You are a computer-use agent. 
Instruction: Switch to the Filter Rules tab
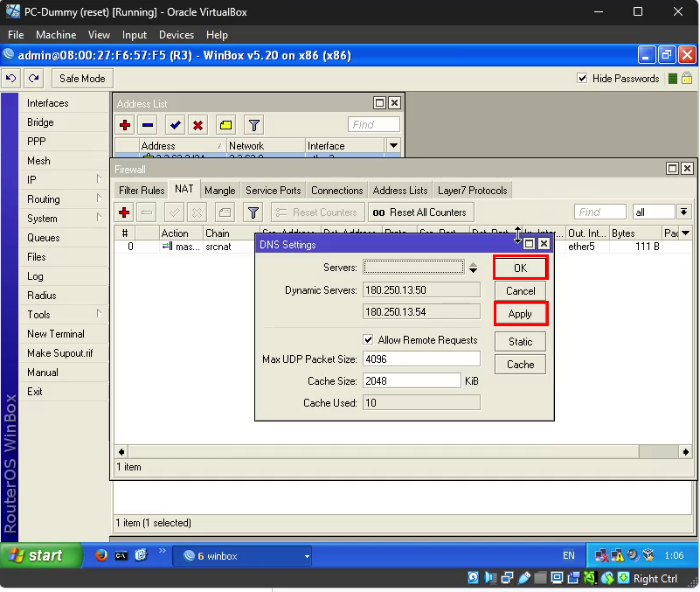coord(142,191)
